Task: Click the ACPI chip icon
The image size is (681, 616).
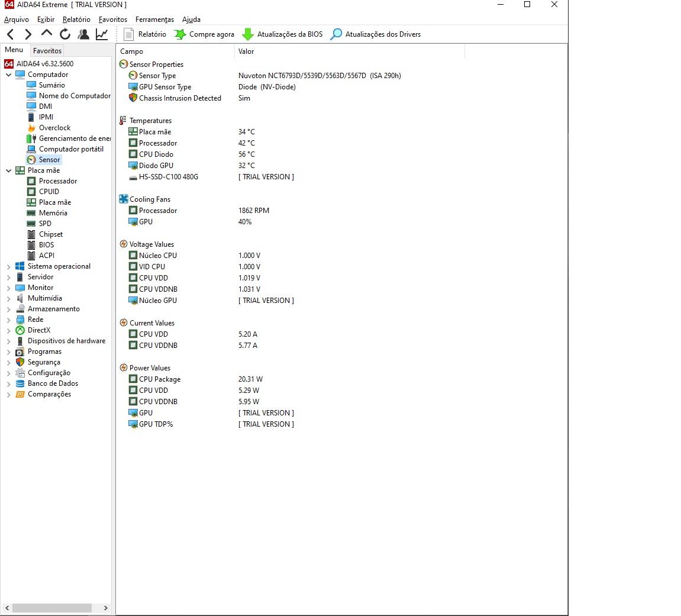Action: tap(31, 256)
